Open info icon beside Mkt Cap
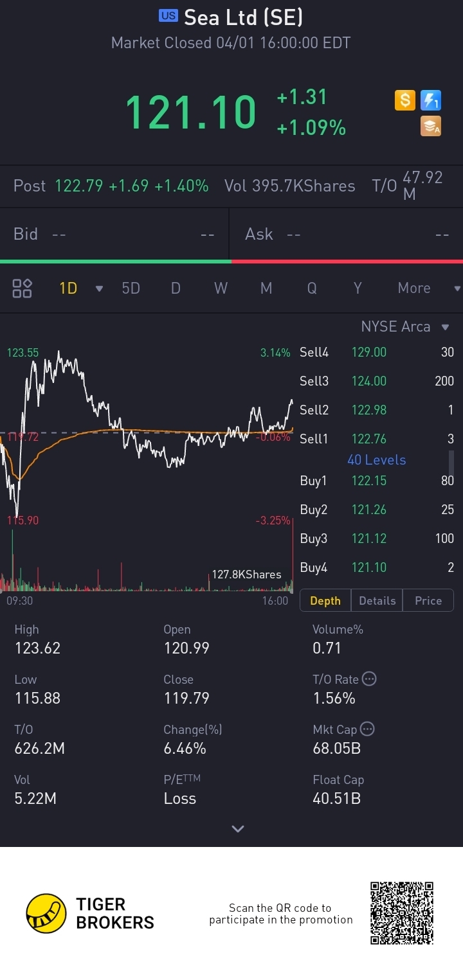 click(367, 729)
